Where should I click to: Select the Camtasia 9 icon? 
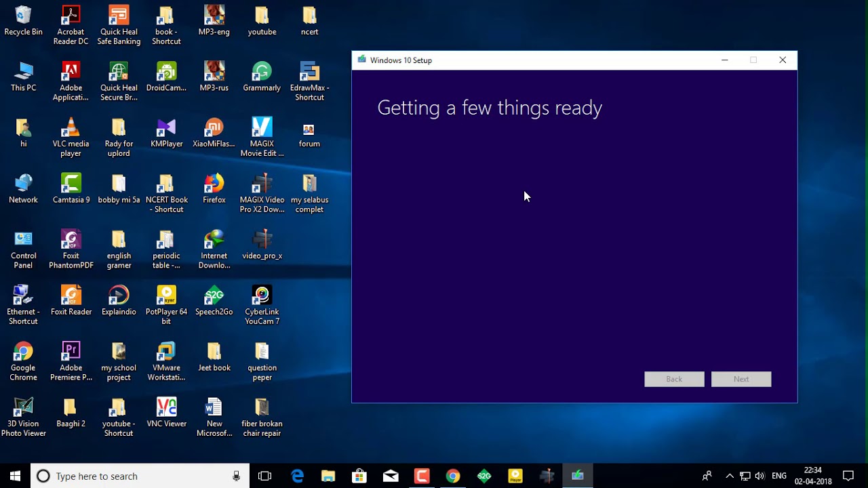[x=71, y=188]
